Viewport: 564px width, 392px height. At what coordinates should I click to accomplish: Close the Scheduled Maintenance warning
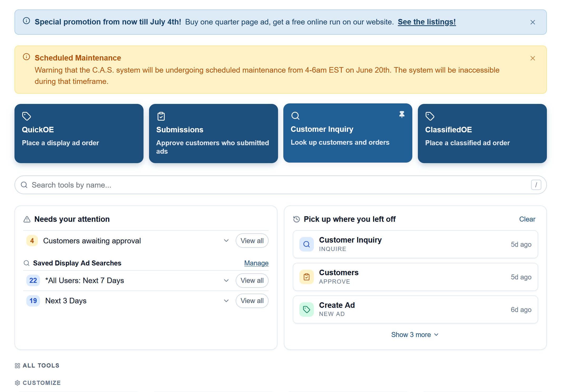(532, 58)
